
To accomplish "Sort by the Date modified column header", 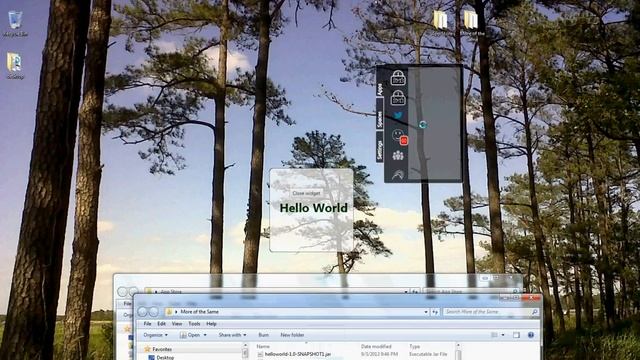I will (x=376, y=347).
